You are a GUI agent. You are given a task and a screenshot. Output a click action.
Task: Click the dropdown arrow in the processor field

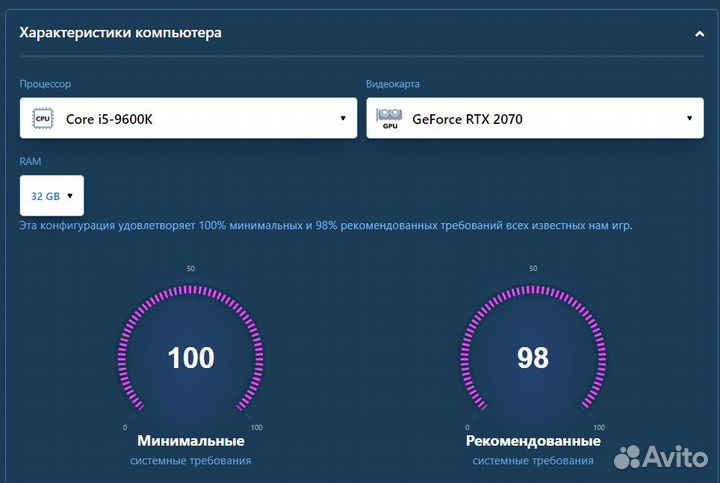click(343, 118)
